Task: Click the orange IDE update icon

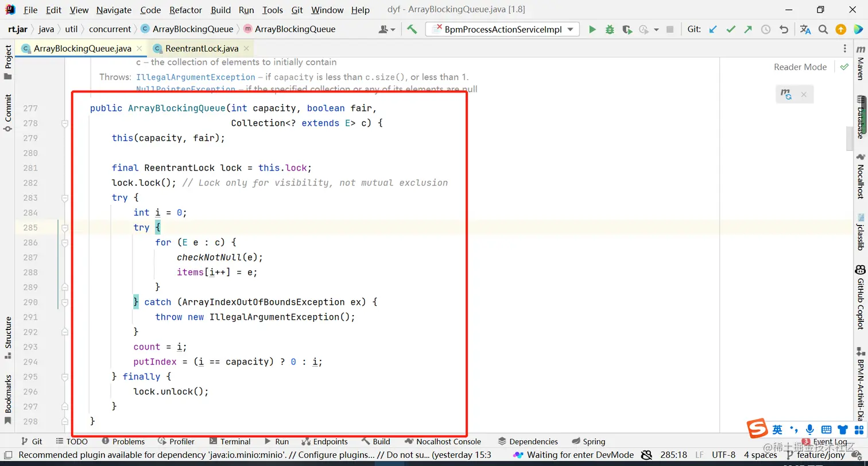Action: [840, 29]
